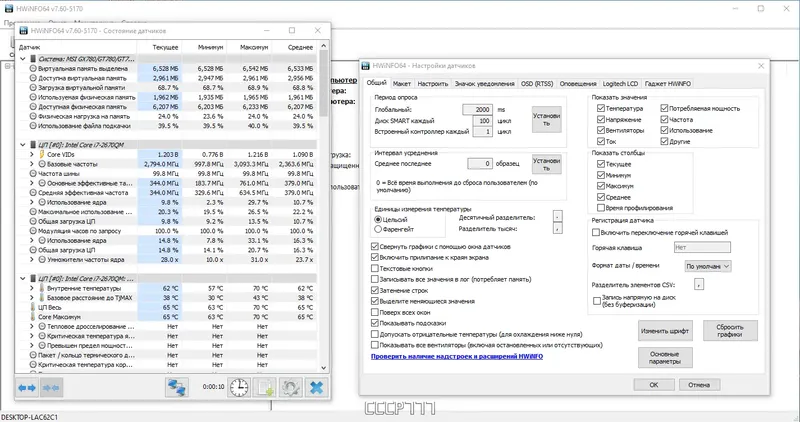
Task: Click the HWiNFO64 icon in sensor settings title bar
Action: click(x=365, y=65)
